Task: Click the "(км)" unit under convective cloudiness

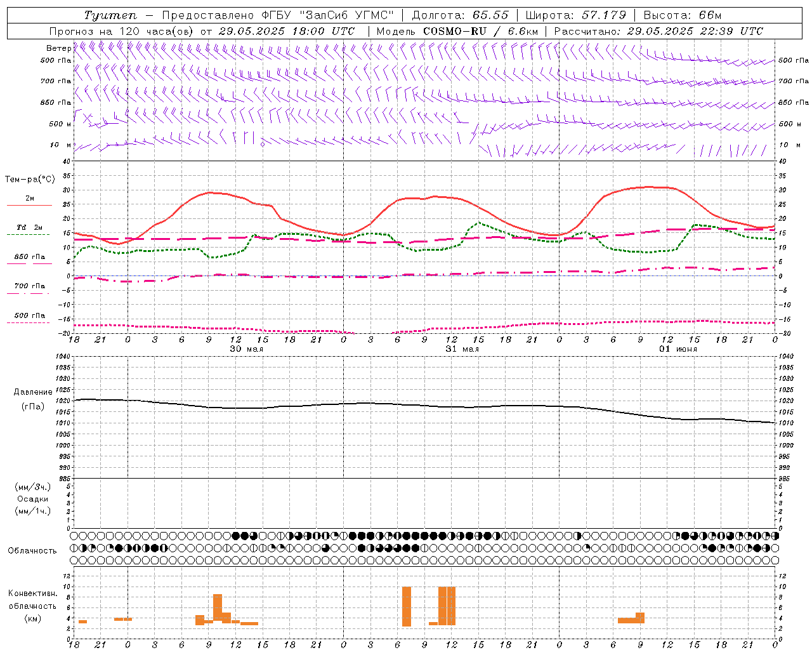Action: (33, 618)
